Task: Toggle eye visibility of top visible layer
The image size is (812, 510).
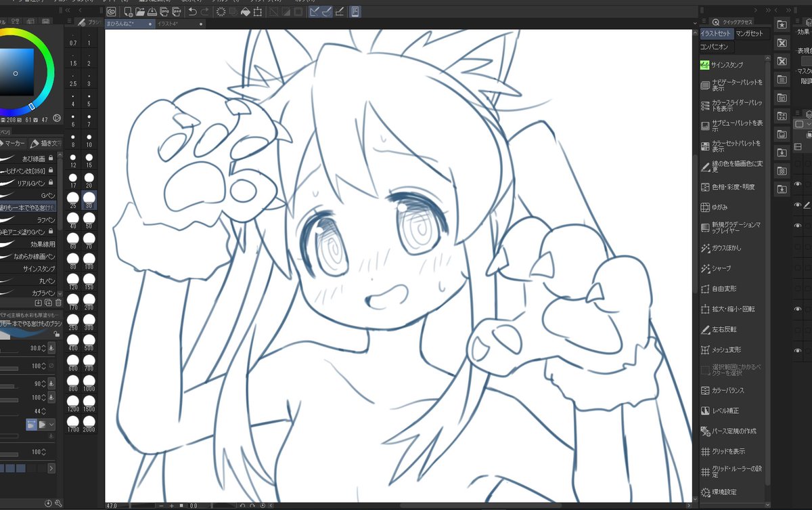Action: point(798,184)
